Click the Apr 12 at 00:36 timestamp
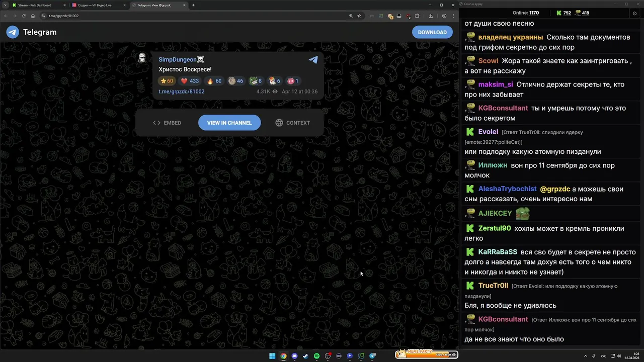 coord(299,92)
